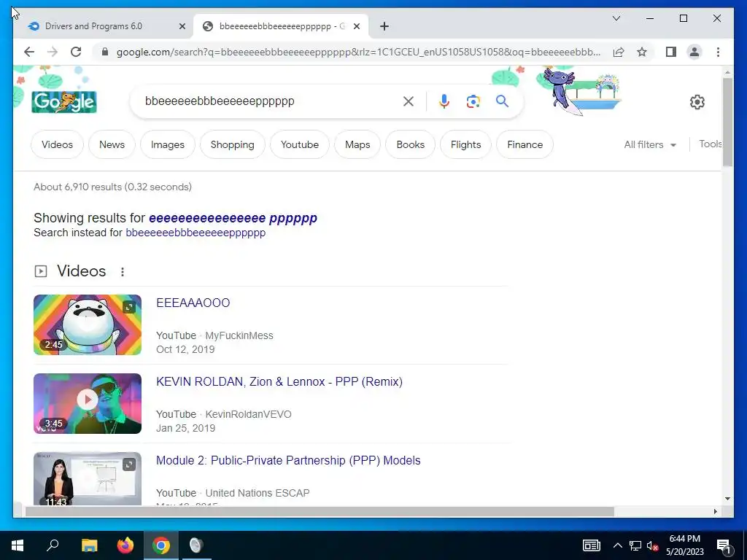
Task: Click the scroll-right arrow of horizontal scrollbar
Action: (x=715, y=511)
